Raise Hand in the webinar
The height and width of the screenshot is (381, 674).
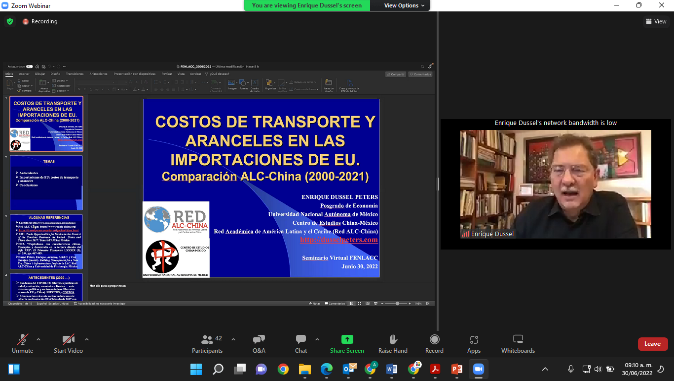tap(393, 344)
